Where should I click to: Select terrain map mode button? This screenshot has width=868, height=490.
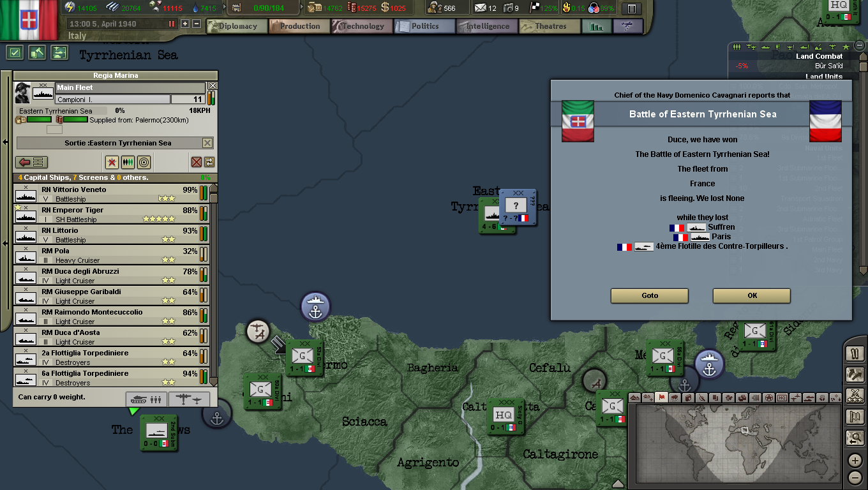click(634, 397)
